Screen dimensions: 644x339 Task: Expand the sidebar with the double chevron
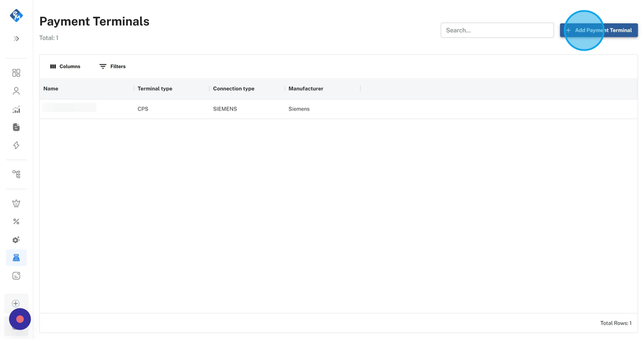coord(16,39)
